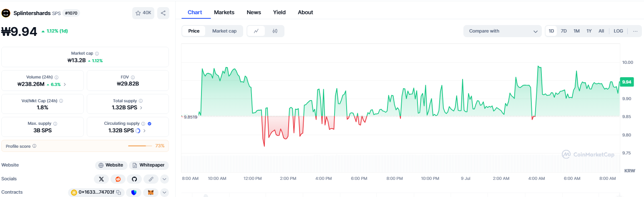Click the Volume (24h) info icon
644x197 pixels.
56,77
